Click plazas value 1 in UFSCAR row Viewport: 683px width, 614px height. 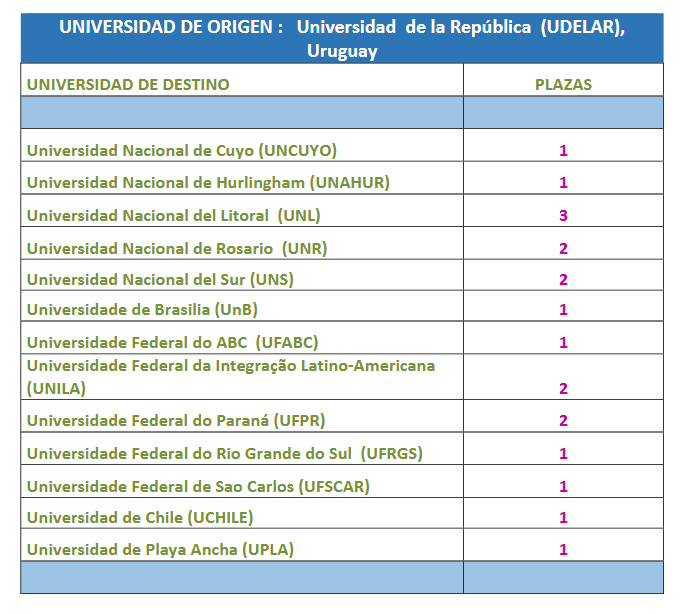(563, 486)
